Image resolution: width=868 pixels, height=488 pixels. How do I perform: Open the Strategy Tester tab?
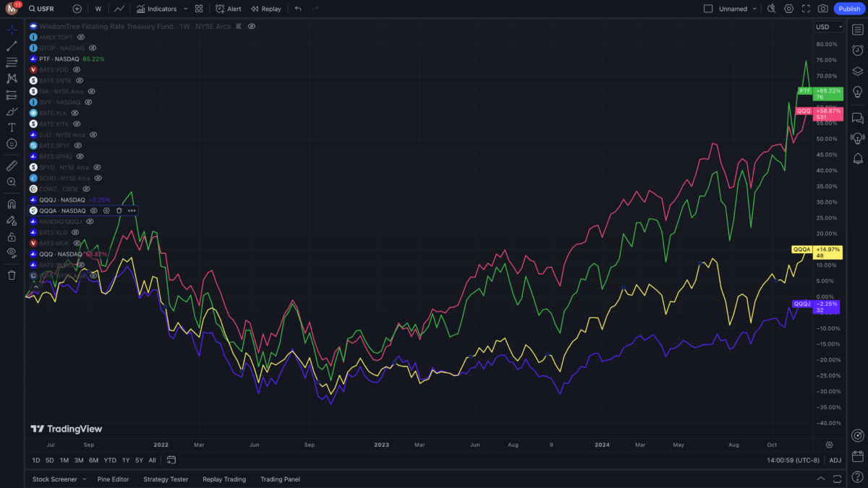click(x=166, y=479)
